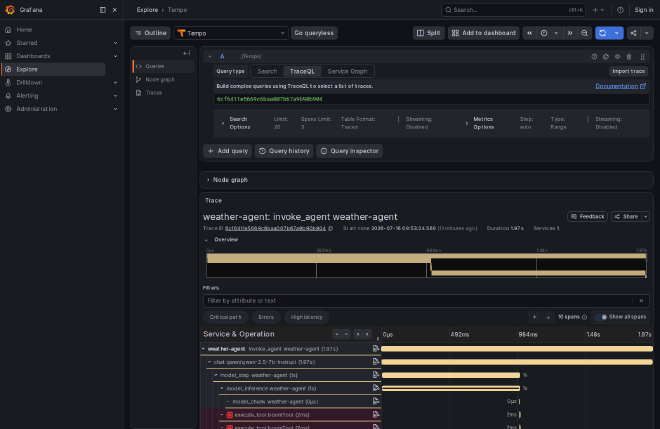This screenshot has height=429, width=660.
Task: Toggle Show all spans switch
Action: point(602,317)
